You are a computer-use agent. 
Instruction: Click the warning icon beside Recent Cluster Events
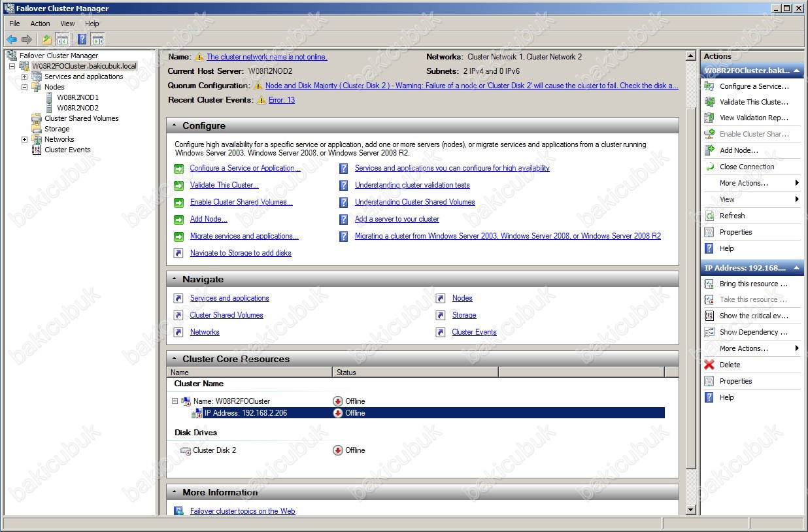click(x=261, y=100)
